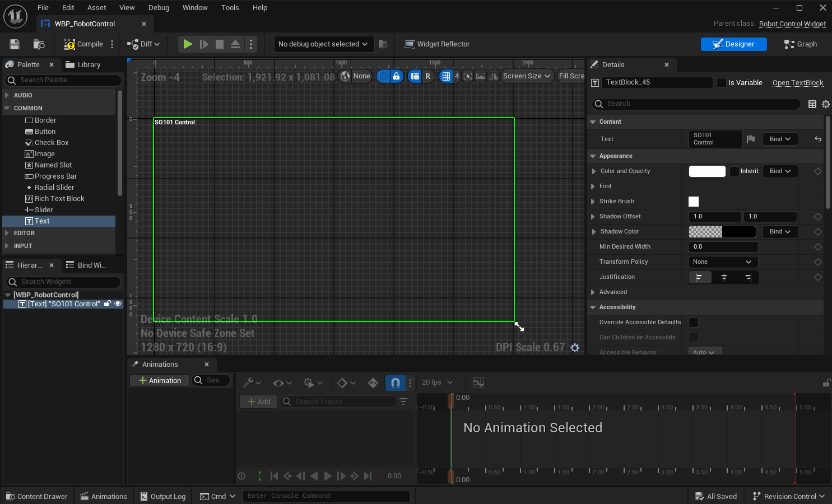Check Override Accessible Defaults

(x=694, y=323)
